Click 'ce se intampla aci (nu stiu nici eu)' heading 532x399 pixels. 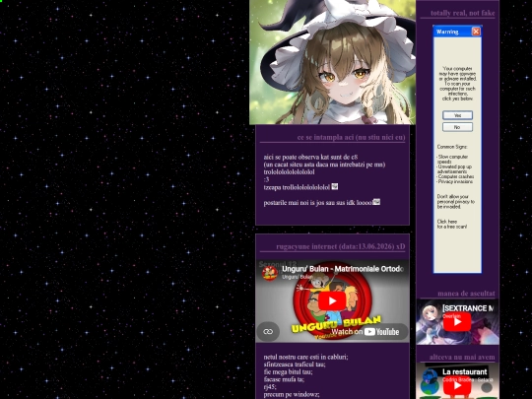click(351, 137)
